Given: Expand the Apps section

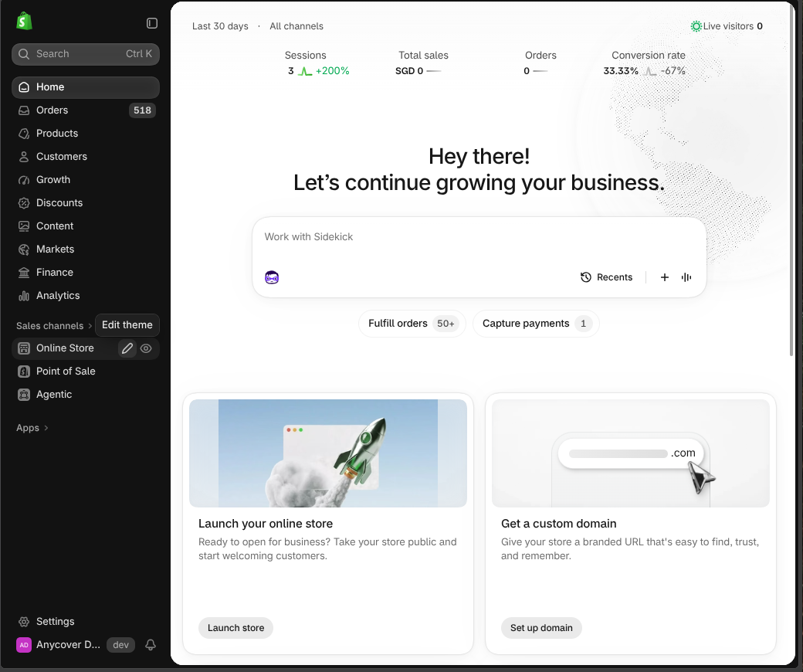Looking at the screenshot, I should [32, 428].
